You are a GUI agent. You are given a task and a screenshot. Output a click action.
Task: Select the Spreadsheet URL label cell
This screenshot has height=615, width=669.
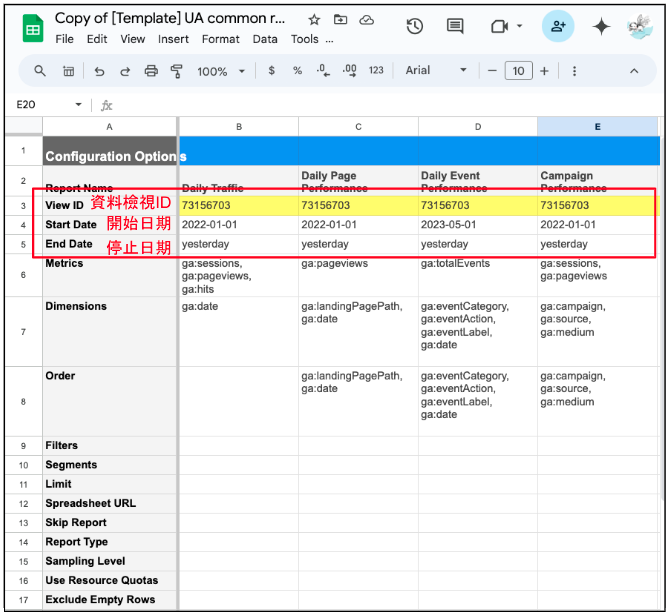(109, 504)
